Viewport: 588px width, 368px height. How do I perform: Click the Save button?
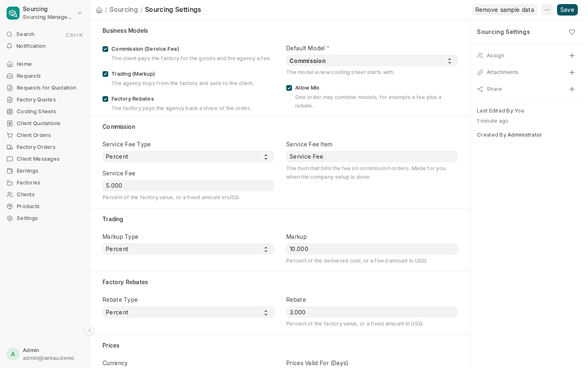[x=567, y=10]
